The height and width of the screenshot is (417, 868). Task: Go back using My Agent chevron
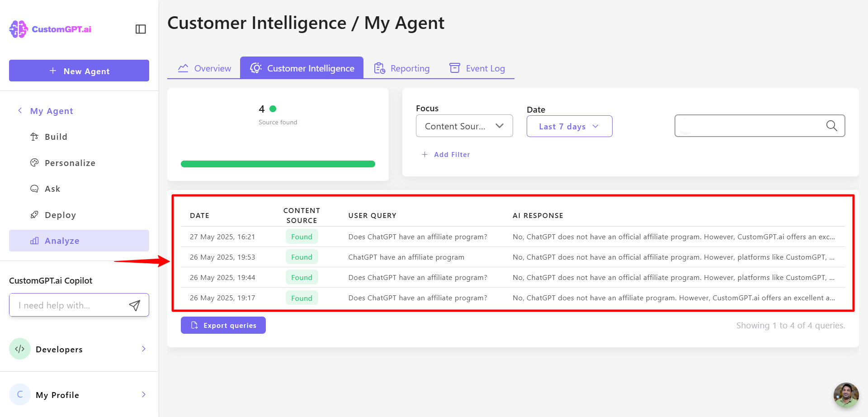[20, 111]
